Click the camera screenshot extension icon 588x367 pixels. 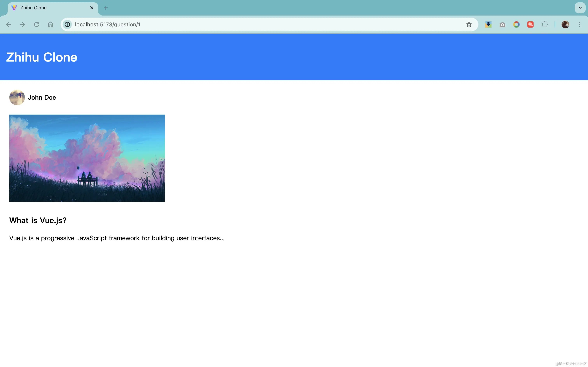502,24
